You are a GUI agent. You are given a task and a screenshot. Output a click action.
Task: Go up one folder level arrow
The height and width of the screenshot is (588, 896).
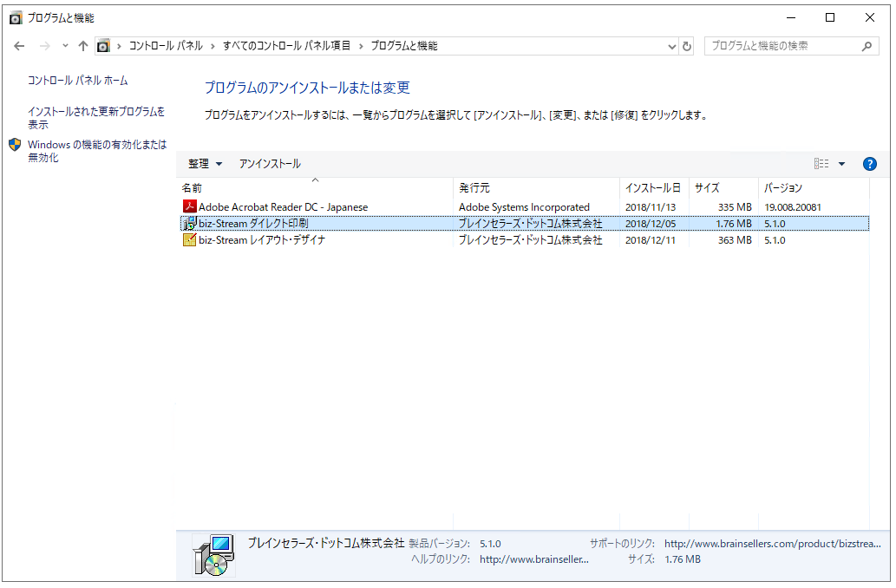click(x=83, y=46)
